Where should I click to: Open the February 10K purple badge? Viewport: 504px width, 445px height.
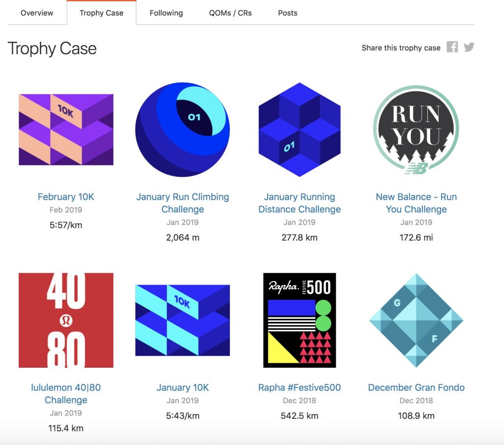66,129
